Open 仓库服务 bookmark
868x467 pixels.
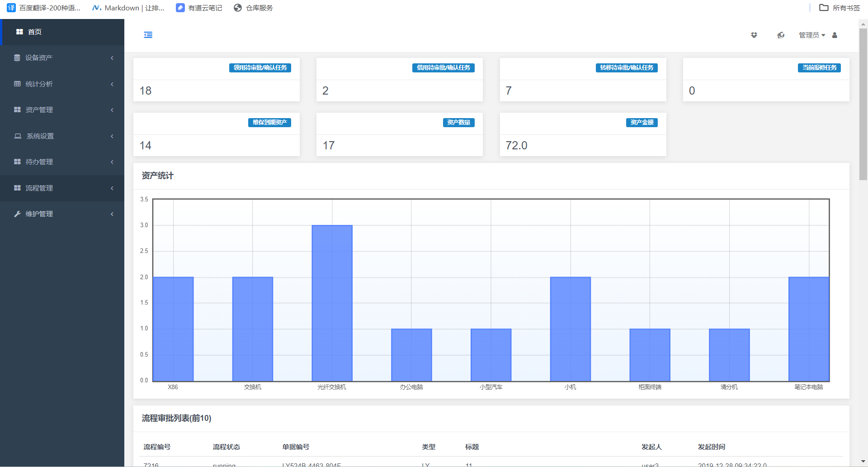coord(253,8)
